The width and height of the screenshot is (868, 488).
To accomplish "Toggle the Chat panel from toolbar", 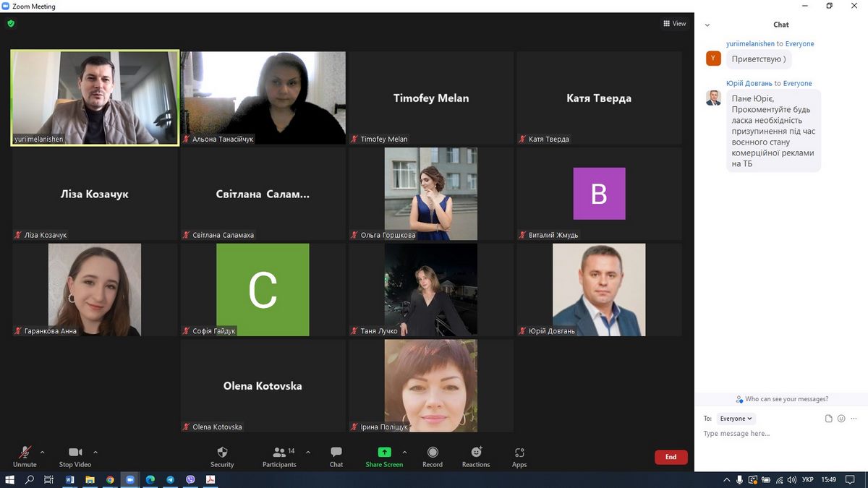I will (x=336, y=453).
